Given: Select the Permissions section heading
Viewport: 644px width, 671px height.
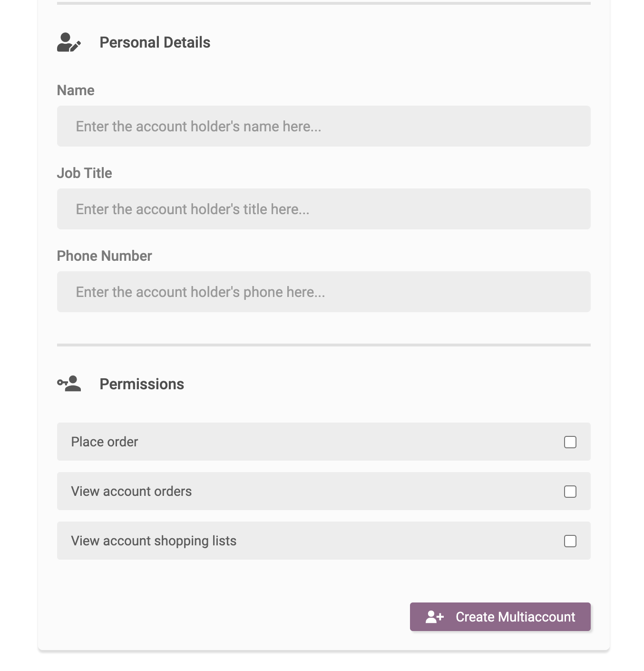Looking at the screenshot, I should pos(142,384).
